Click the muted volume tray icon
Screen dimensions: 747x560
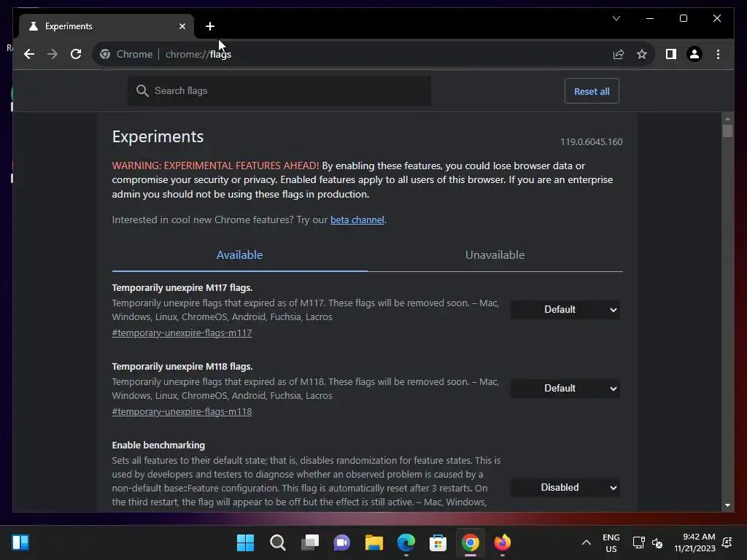pyautogui.click(x=657, y=542)
